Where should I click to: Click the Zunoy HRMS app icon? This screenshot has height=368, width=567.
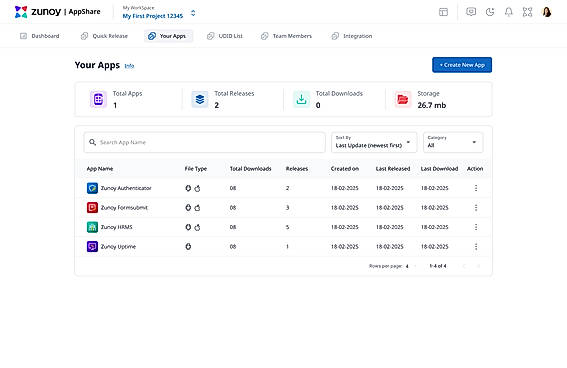92,227
